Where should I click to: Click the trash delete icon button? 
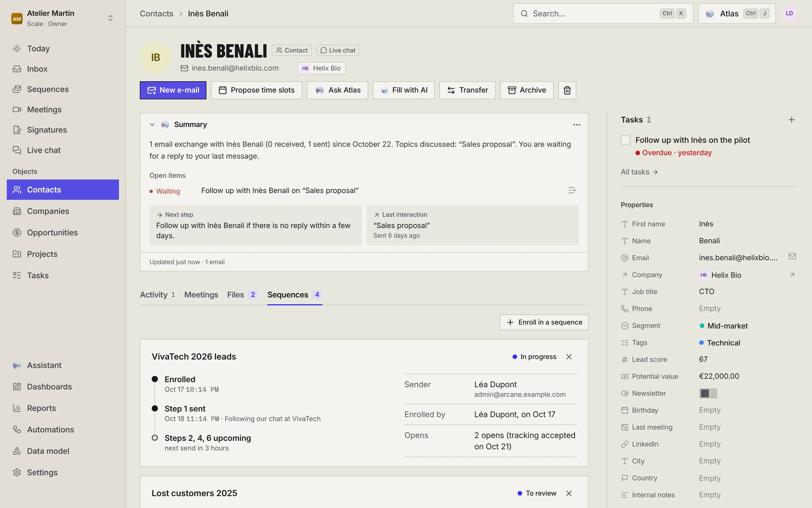(x=567, y=90)
